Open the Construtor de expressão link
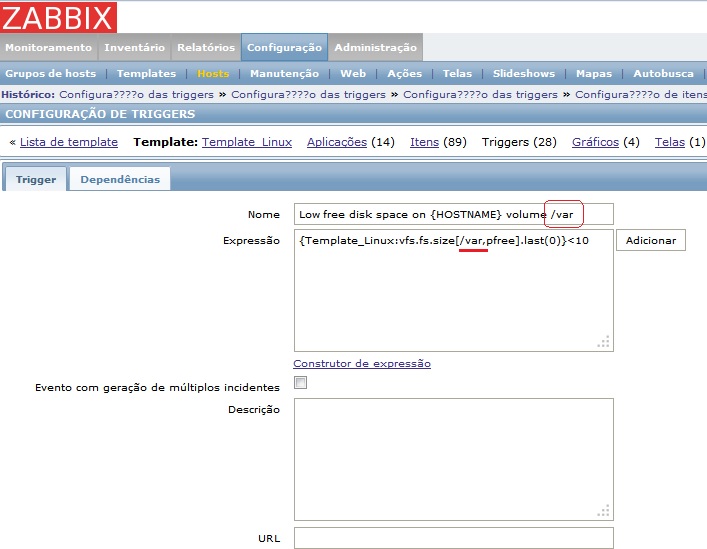The height and width of the screenshot is (549, 707). click(362, 363)
